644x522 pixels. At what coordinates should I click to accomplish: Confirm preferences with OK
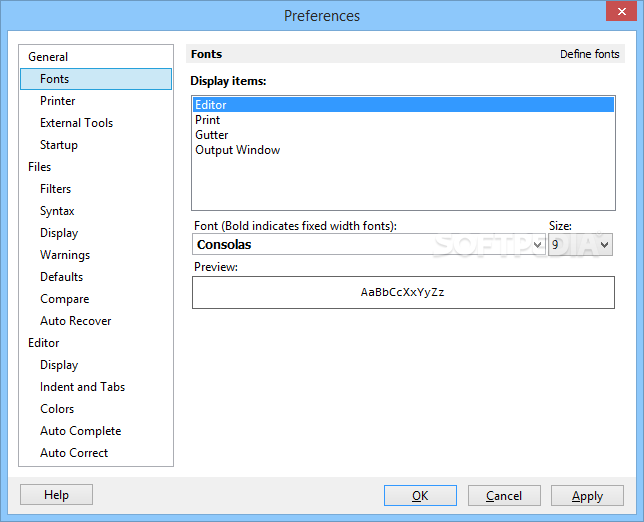(420, 496)
